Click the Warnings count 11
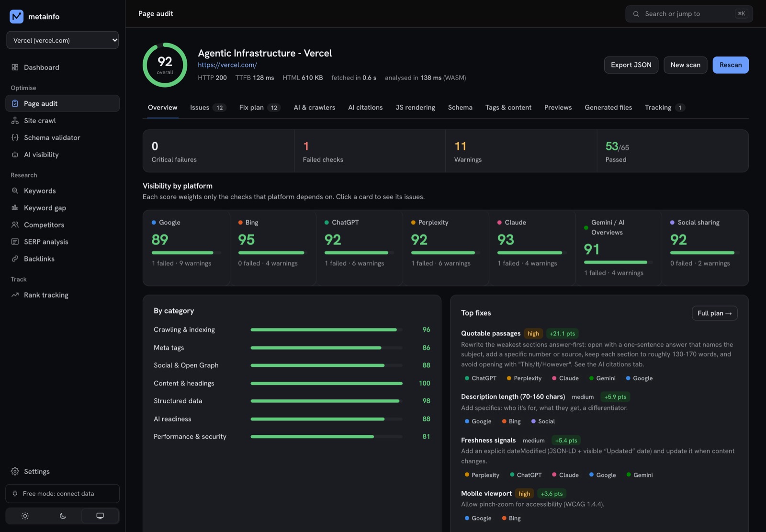The width and height of the screenshot is (766, 532). pos(460,146)
